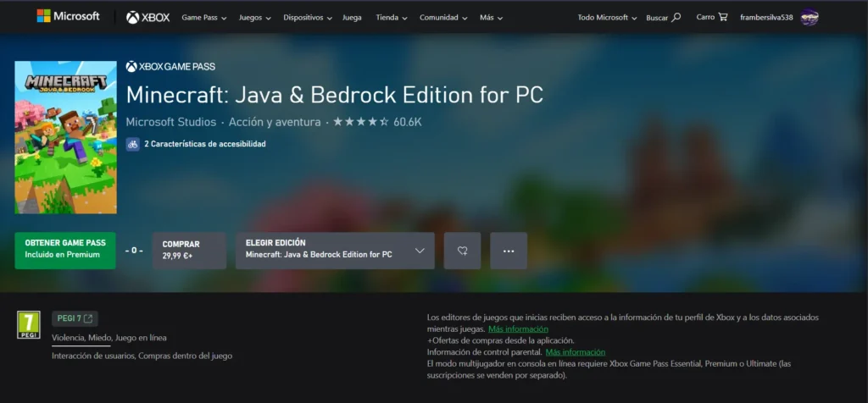Viewport: 868px width, 403px height.
Task: Open the first Más información link
Action: (x=518, y=328)
